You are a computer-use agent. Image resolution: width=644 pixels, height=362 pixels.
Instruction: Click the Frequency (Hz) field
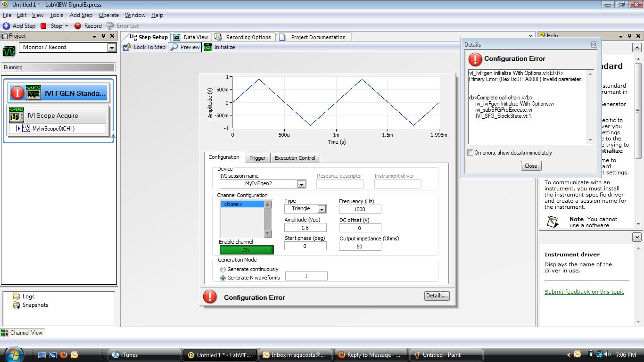(360, 209)
